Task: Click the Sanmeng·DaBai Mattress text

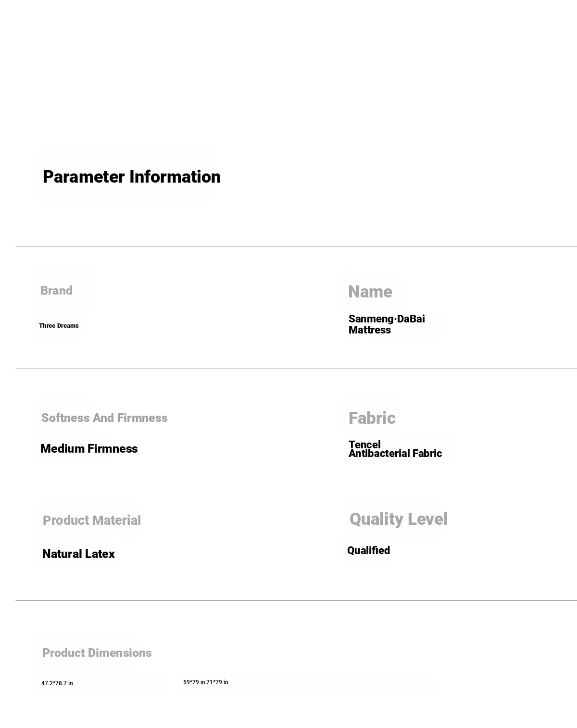Action: (x=387, y=324)
